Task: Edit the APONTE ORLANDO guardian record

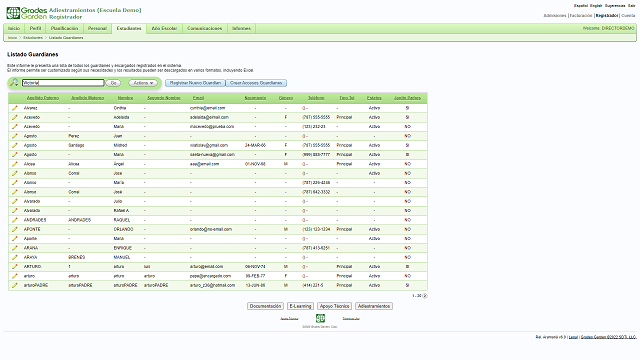Action: click(15, 229)
